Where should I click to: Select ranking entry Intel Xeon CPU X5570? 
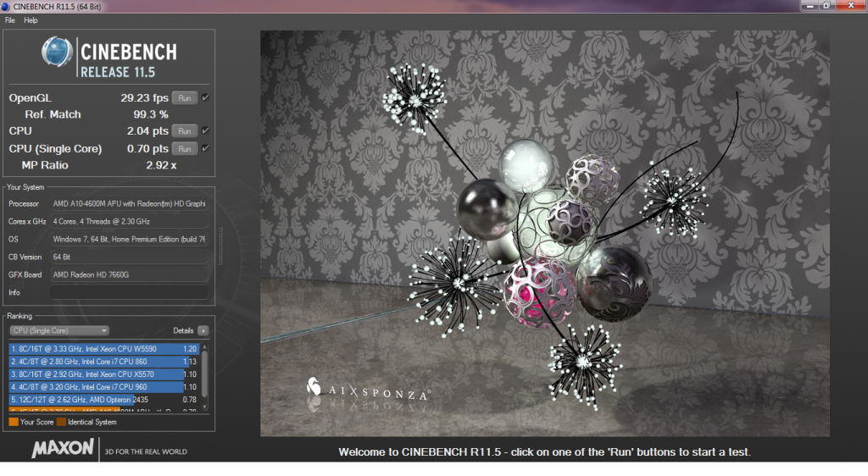coord(104,374)
